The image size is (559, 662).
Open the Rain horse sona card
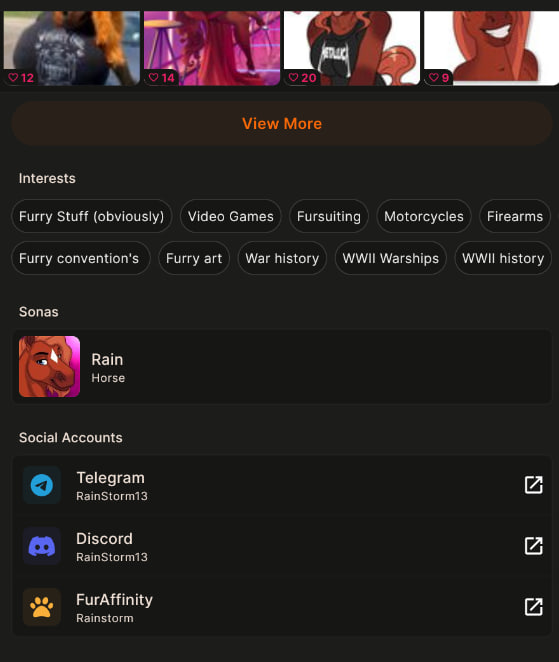click(x=282, y=367)
